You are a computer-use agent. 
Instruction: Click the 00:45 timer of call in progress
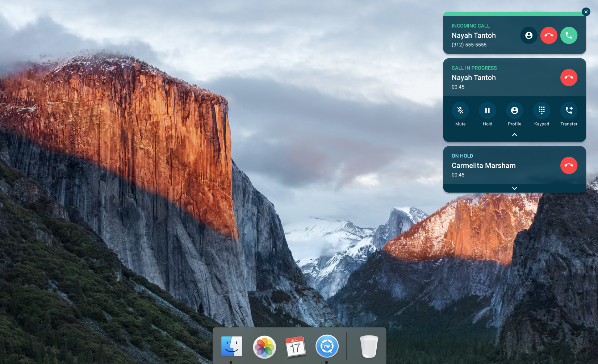pos(458,87)
